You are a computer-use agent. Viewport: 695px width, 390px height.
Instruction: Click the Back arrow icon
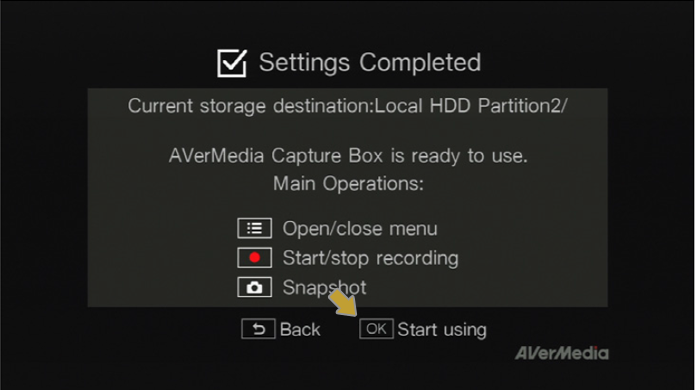(x=258, y=329)
